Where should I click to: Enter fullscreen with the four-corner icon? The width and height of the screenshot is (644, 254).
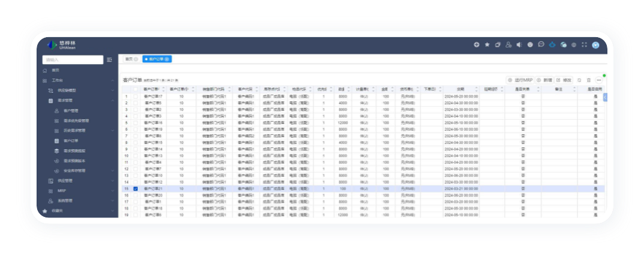click(x=584, y=45)
